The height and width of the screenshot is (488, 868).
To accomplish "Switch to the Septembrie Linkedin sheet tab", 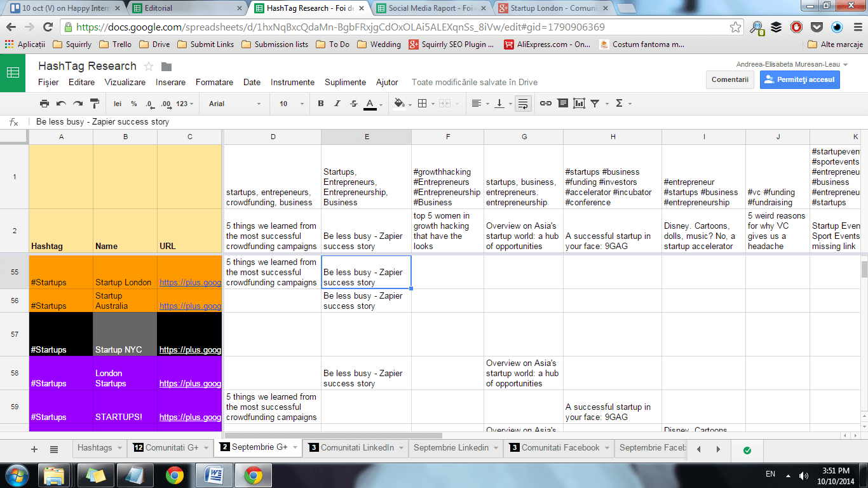I will click(x=451, y=448).
